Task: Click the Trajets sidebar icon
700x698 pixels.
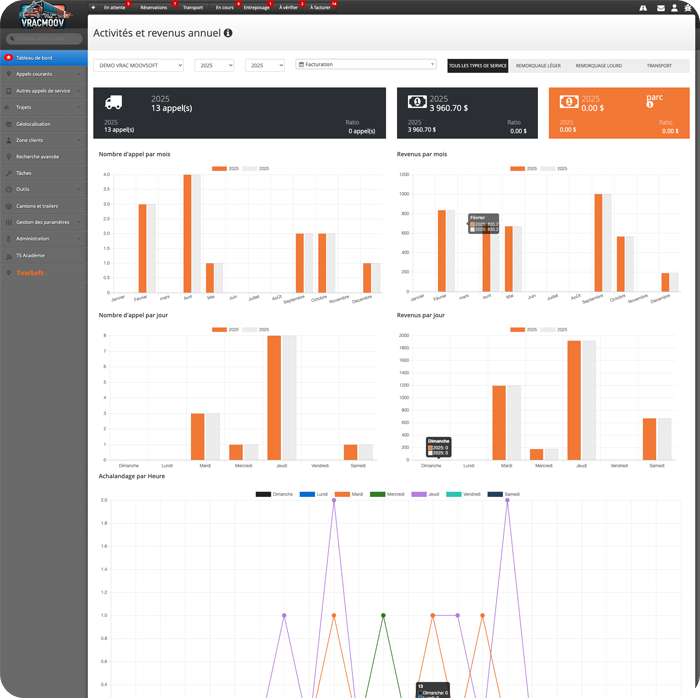Action: point(7,107)
